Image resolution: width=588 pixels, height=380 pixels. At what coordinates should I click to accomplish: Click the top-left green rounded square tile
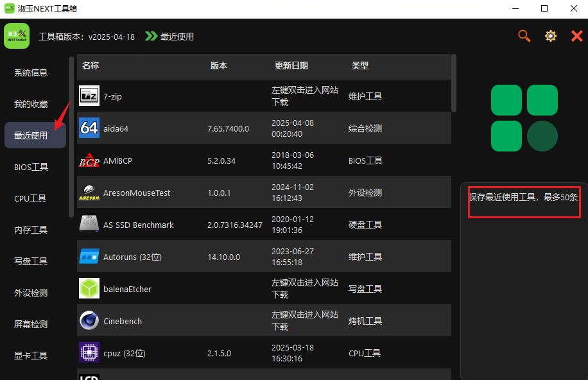point(506,100)
